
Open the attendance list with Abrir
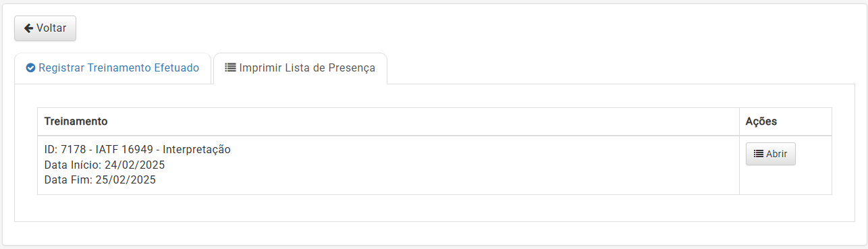coord(770,154)
